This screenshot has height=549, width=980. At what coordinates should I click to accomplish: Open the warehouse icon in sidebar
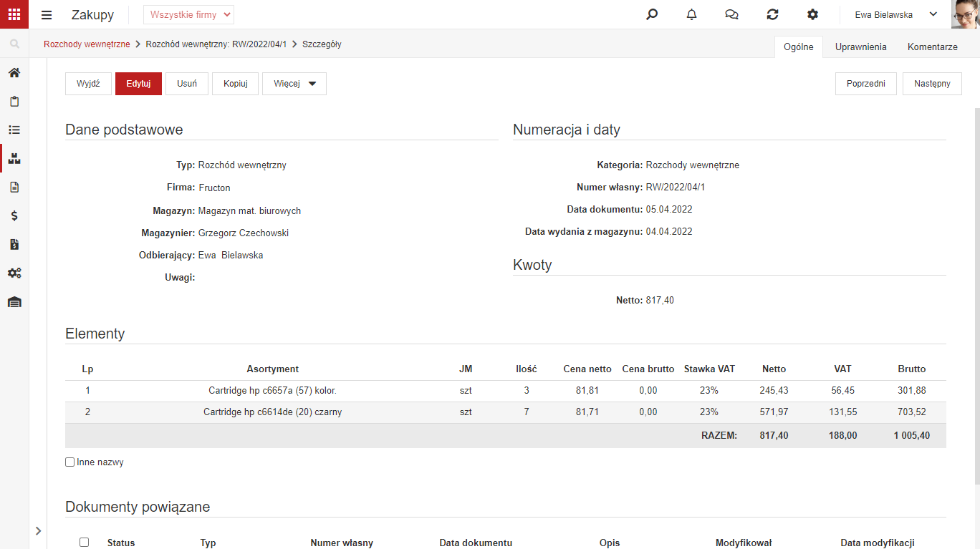[x=14, y=302]
